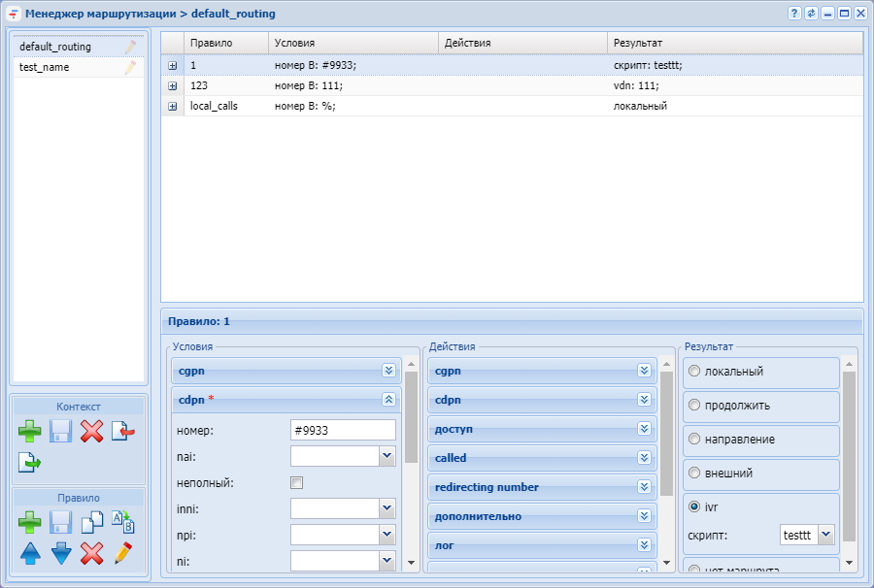Select test_name context in the list
The width and height of the screenshot is (874, 588).
45,68
